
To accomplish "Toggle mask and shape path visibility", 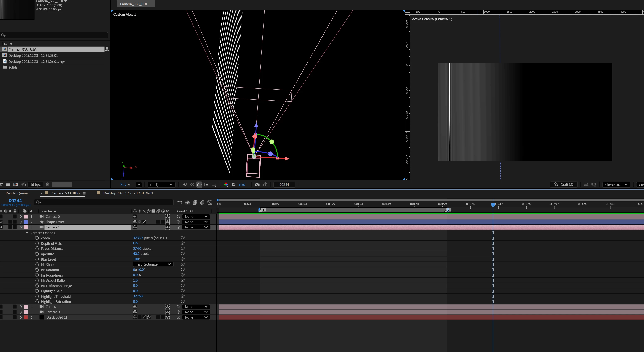I will 199,185.
